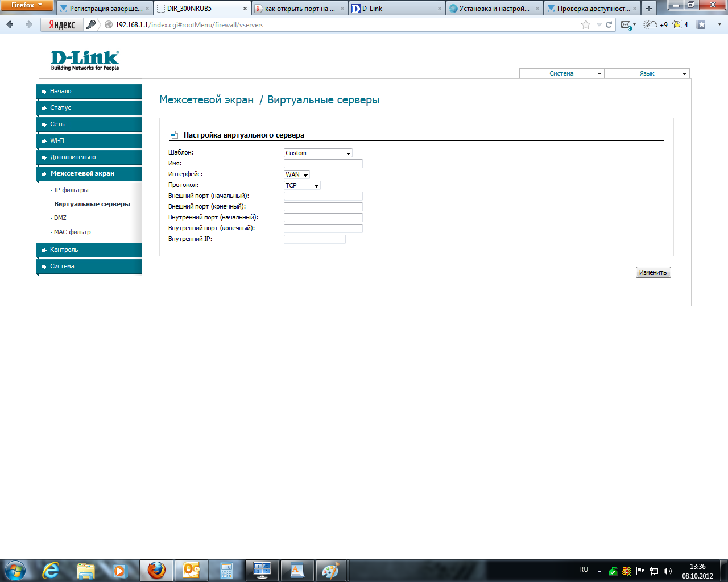Open Calculator from the taskbar
Screen dimensions: 728x582
[x=227, y=570]
